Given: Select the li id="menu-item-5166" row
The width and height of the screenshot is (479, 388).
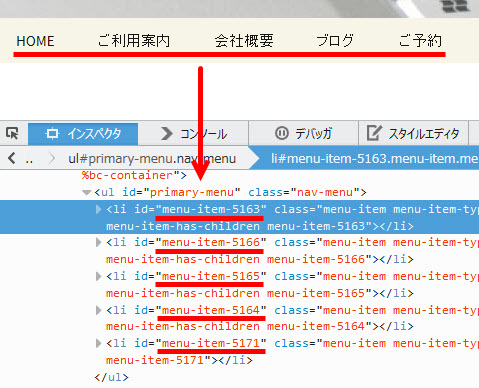Looking at the screenshot, I should (239, 251).
